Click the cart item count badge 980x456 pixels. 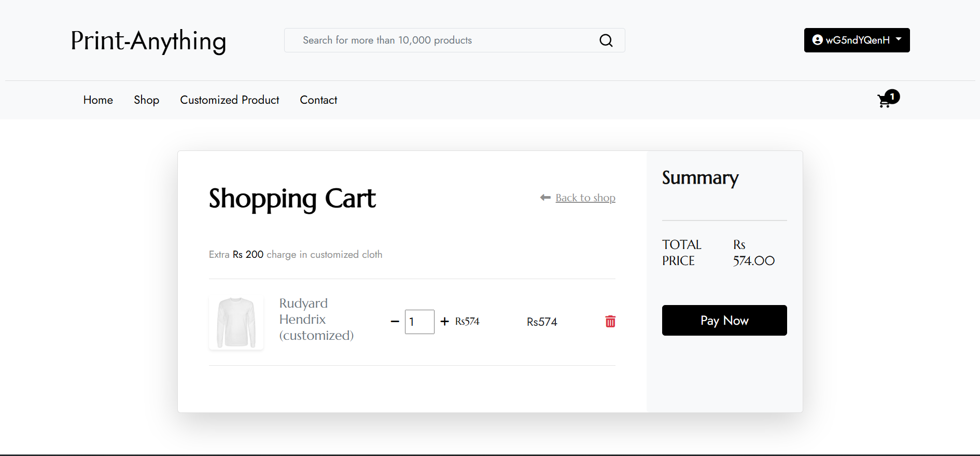point(892,96)
